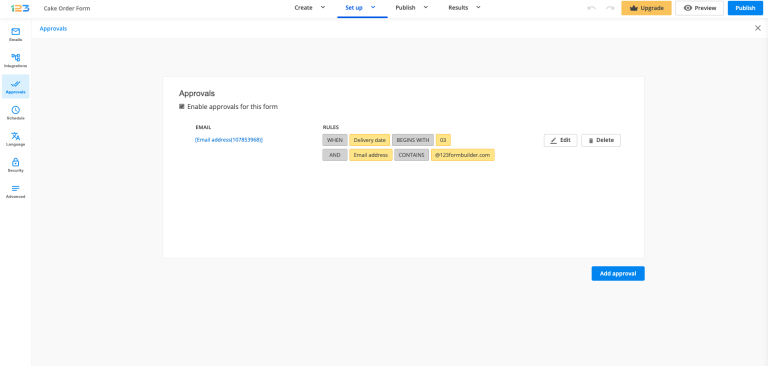Click the Delivery date rule tag
This screenshot has height=366, width=768.
[369, 140]
